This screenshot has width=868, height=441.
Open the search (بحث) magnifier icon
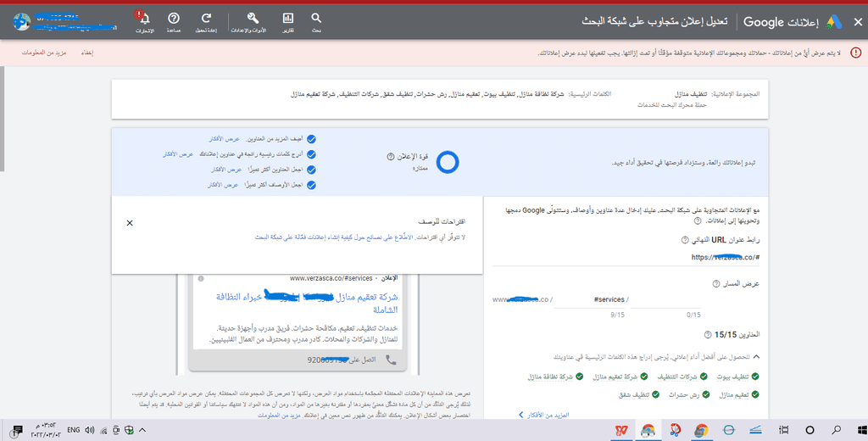click(x=316, y=18)
